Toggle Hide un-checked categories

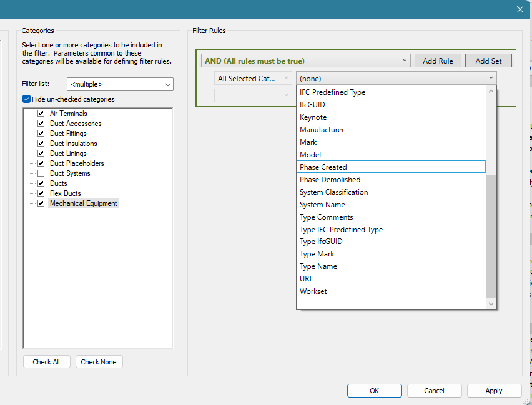pyautogui.click(x=26, y=99)
